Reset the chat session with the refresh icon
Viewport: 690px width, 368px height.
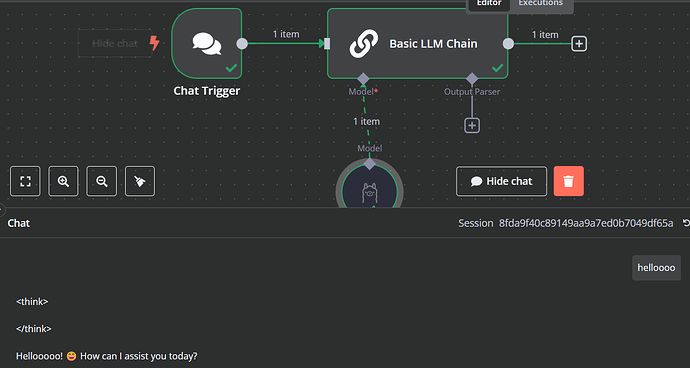pyautogui.click(x=686, y=223)
